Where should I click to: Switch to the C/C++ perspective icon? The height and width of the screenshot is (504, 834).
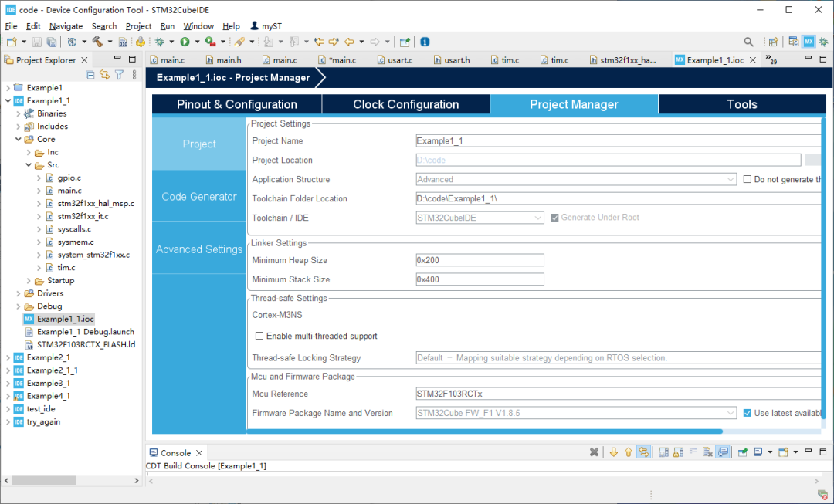point(794,42)
